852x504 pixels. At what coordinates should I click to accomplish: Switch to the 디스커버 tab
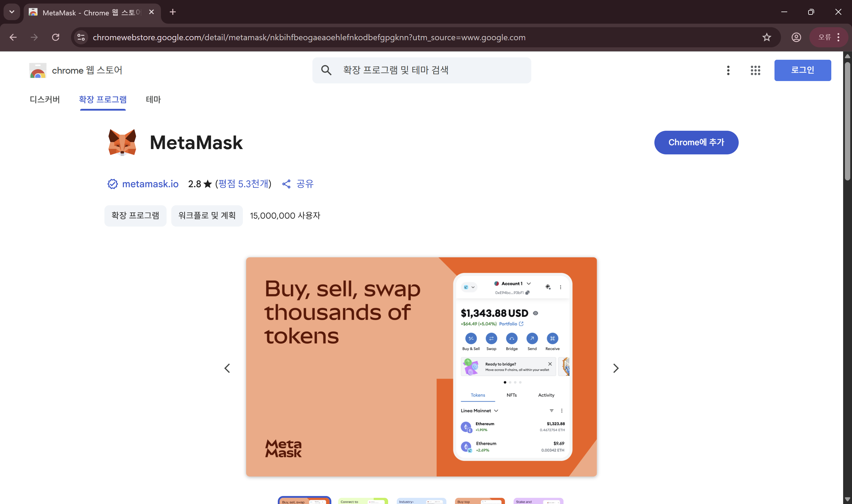coord(44,99)
